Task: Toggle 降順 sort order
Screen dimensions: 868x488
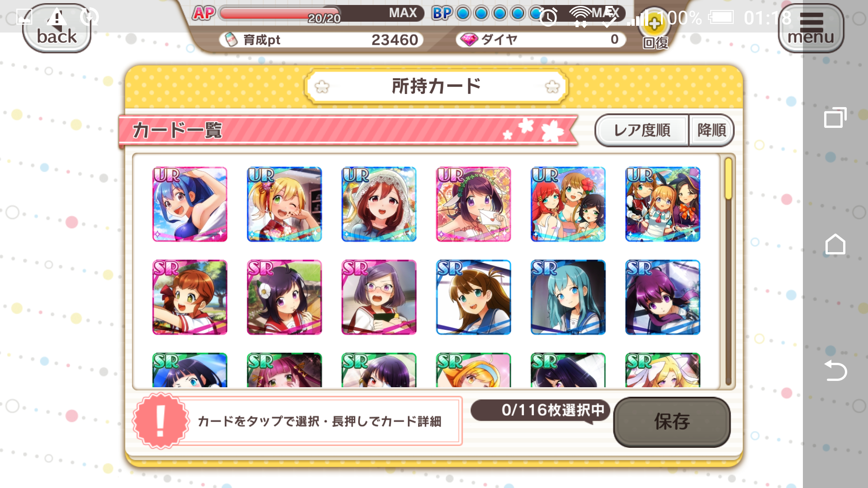Action: (711, 131)
